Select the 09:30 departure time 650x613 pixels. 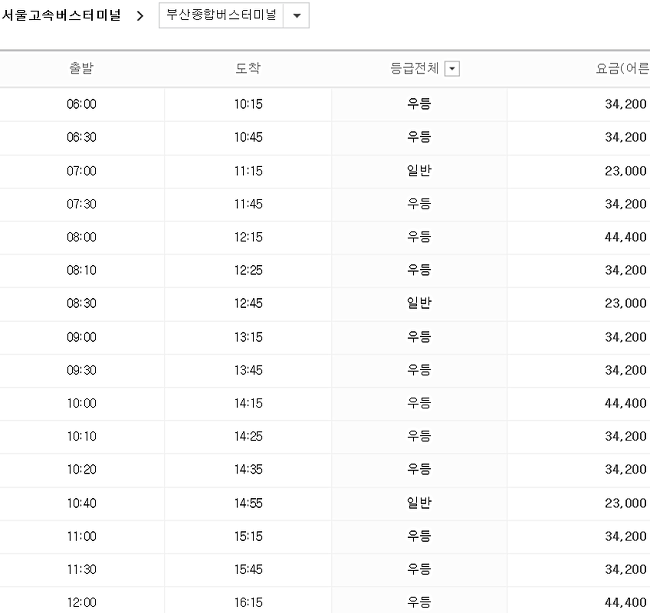(x=81, y=370)
